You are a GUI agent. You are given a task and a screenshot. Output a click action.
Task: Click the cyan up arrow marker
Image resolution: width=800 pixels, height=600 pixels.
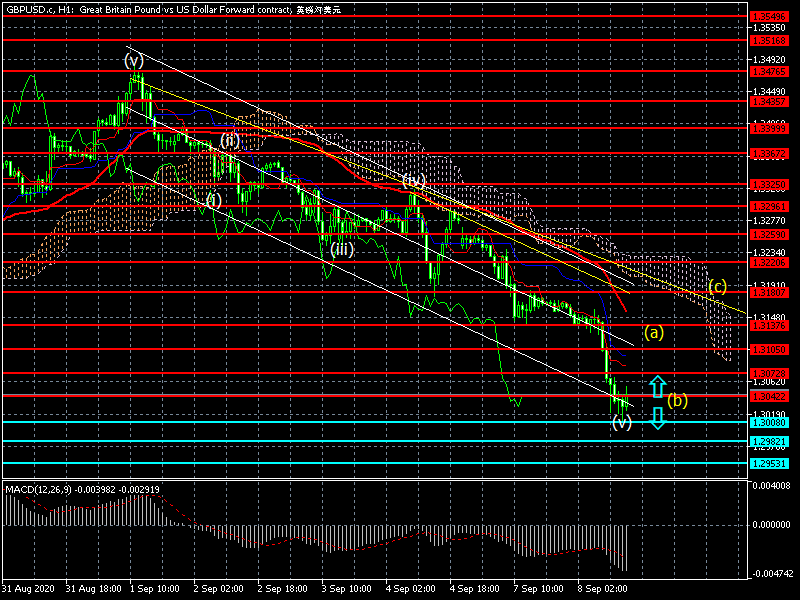[657, 386]
